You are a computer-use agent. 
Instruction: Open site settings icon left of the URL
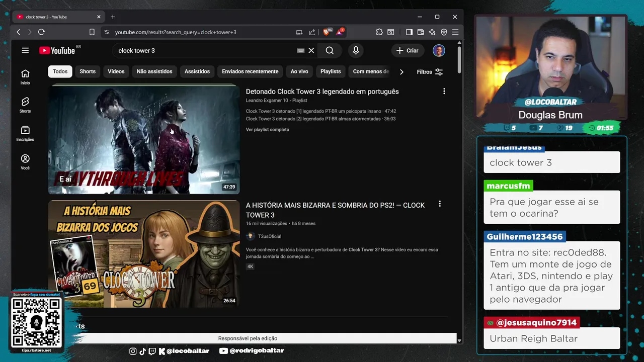(106, 32)
